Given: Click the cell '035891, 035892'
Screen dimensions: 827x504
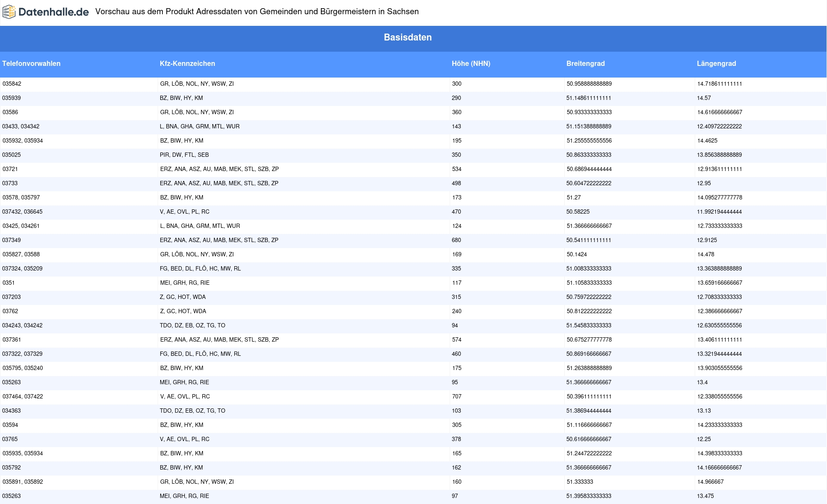Looking at the screenshot, I should point(22,482).
